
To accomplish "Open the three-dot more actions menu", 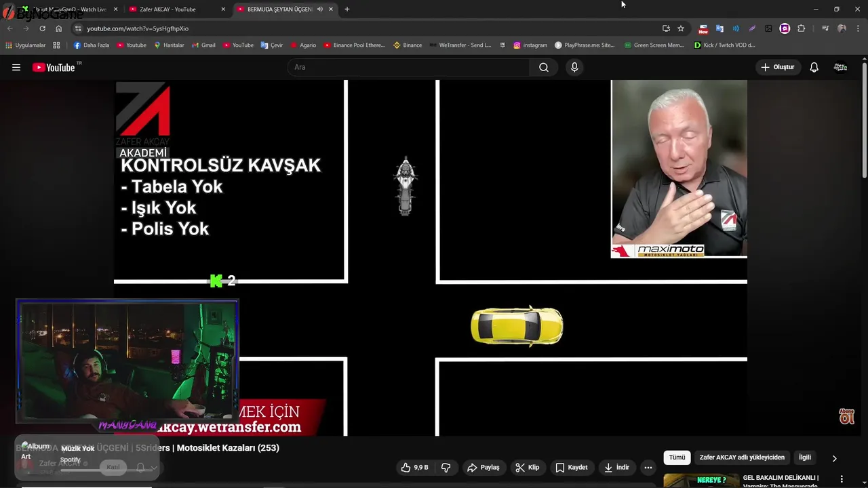I will point(648,468).
